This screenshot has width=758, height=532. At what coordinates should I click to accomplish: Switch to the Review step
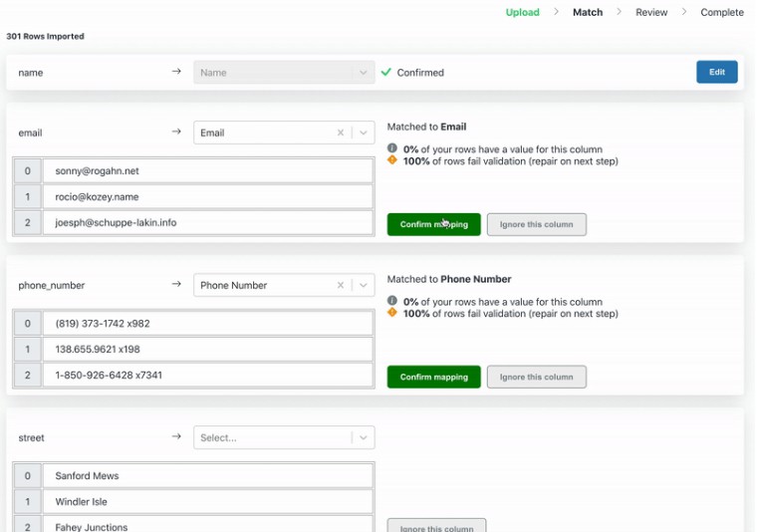(x=651, y=12)
